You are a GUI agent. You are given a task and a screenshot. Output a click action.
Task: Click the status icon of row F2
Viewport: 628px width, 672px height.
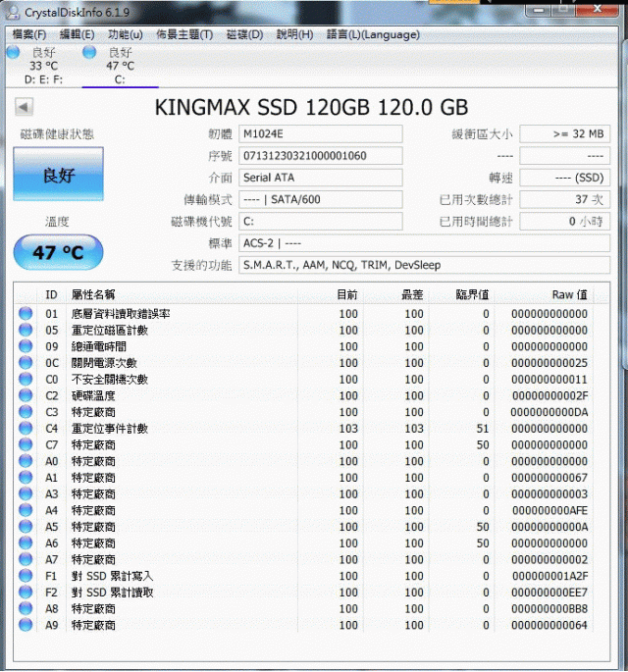tap(26, 592)
